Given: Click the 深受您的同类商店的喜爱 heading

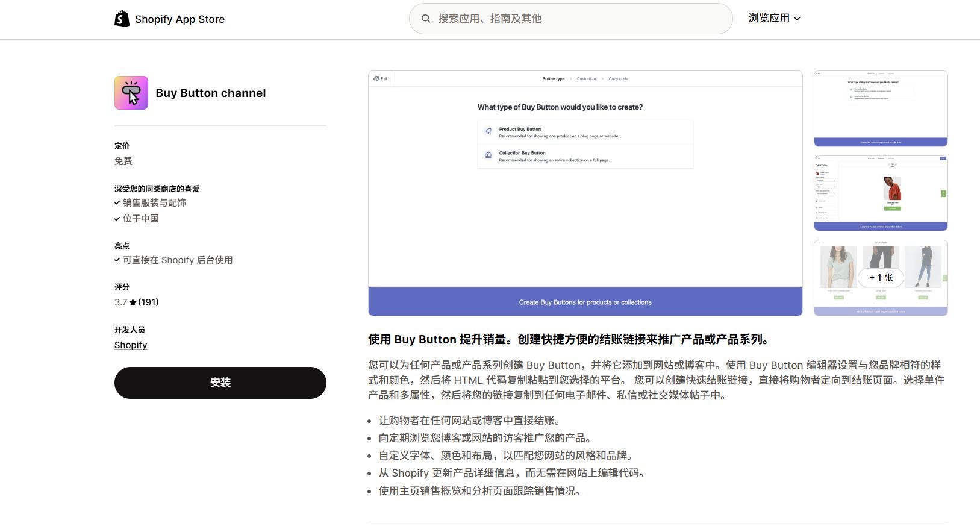Looking at the screenshot, I should (157, 189).
